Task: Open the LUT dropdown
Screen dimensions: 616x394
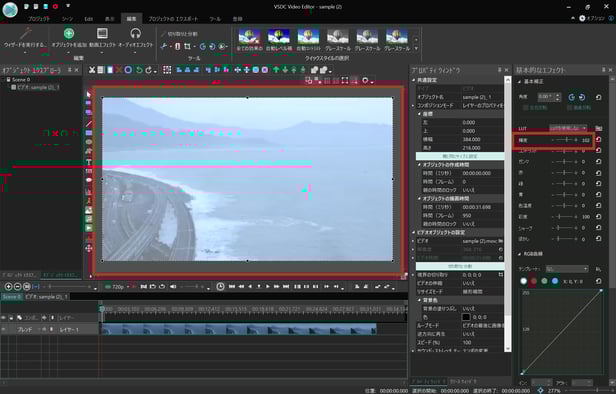Action: coord(568,128)
